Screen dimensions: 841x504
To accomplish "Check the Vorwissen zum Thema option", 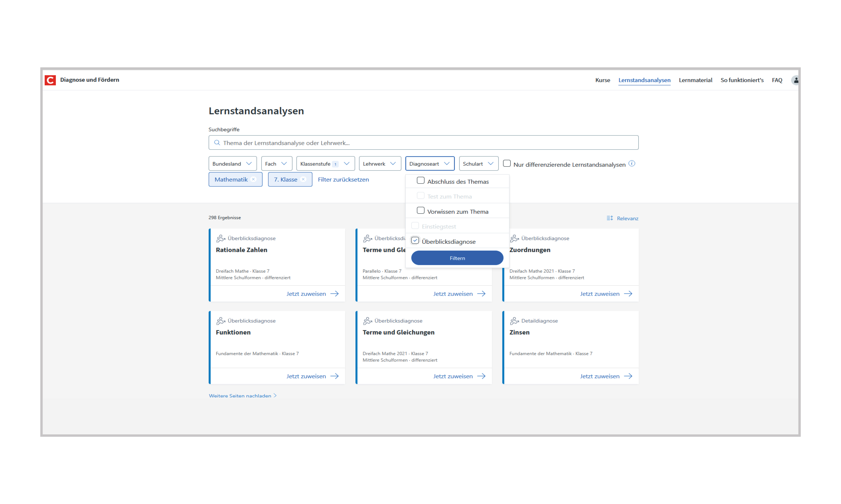I will 421,210.
